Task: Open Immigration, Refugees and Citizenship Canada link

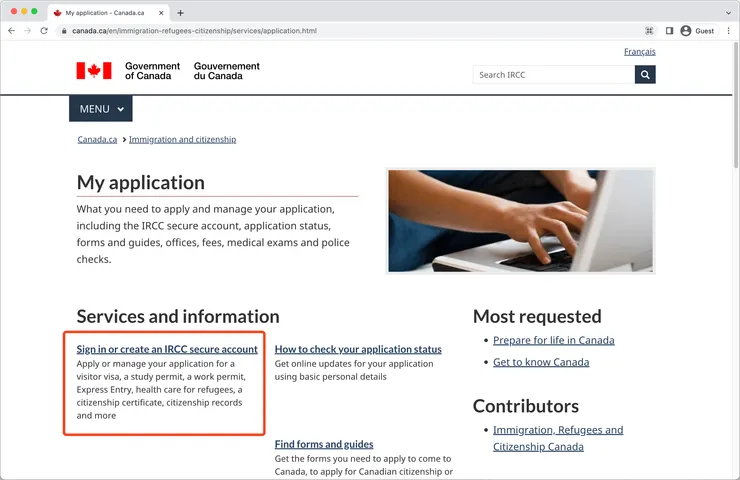Action: [x=558, y=438]
